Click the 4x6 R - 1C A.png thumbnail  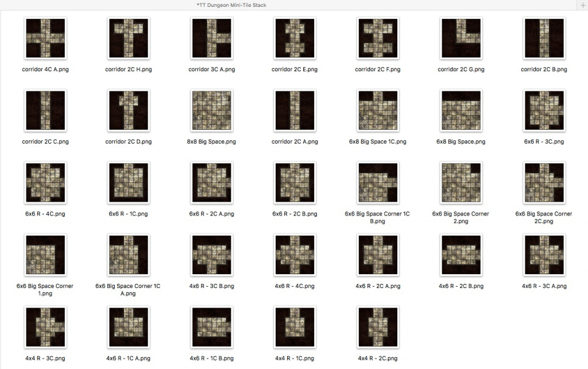128,327
